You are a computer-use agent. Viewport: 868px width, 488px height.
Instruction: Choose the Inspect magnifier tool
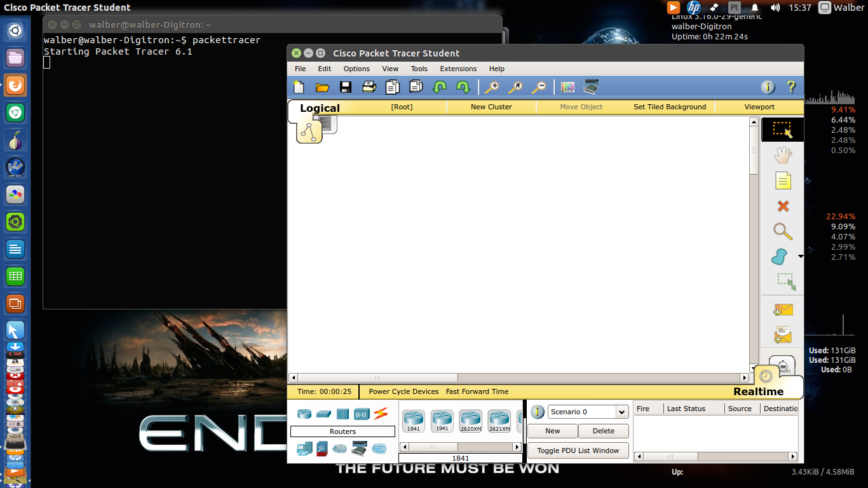point(783,231)
